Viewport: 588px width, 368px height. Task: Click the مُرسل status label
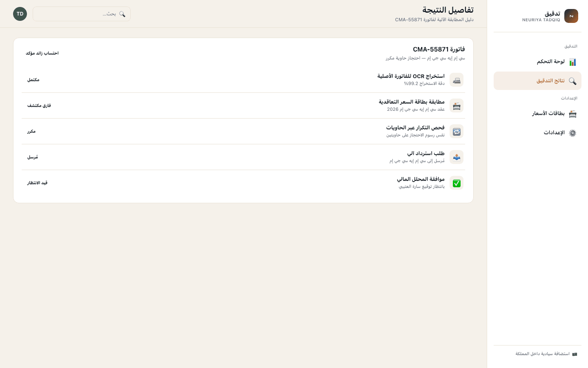(x=33, y=157)
